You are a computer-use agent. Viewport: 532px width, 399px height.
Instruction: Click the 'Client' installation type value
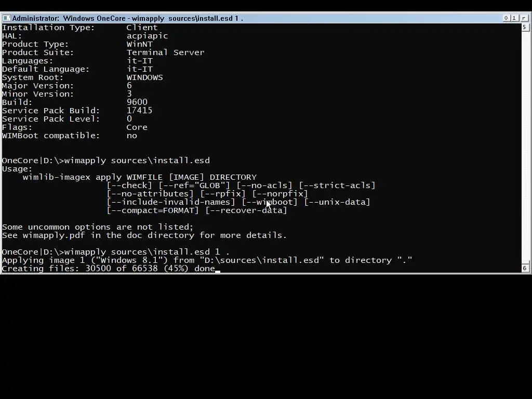click(142, 28)
